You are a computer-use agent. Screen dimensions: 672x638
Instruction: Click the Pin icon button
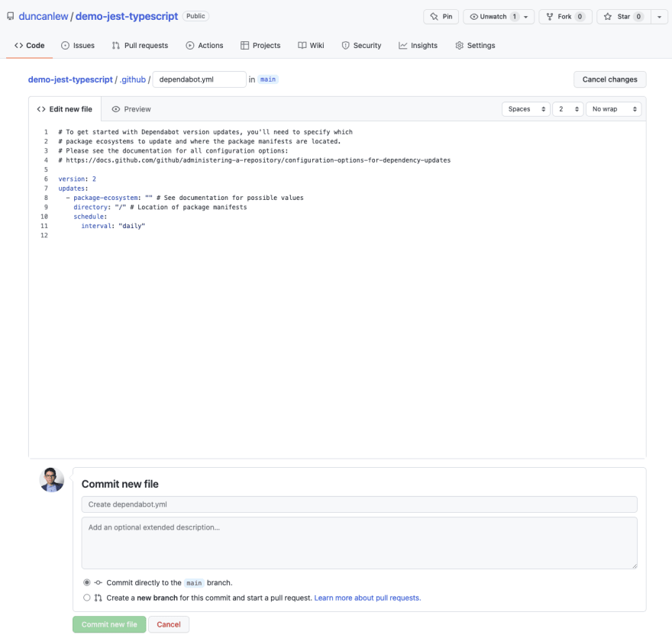[x=441, y=17]
